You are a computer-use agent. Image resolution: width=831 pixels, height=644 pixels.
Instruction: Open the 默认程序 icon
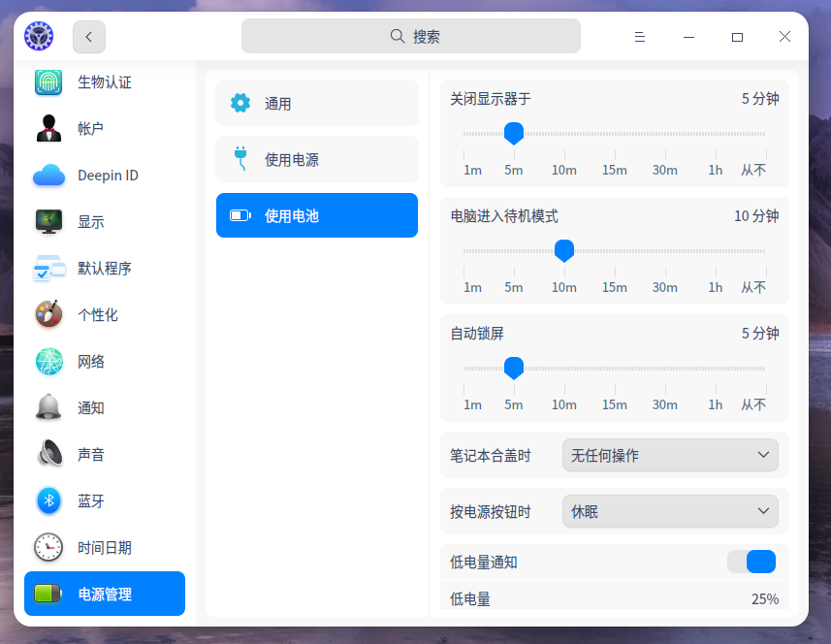pos(48,269)
